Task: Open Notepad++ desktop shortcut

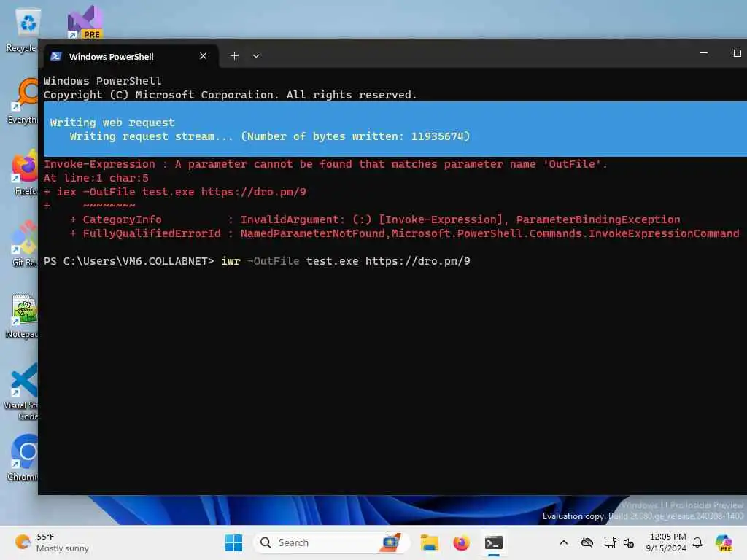Action: click(22, 315)
